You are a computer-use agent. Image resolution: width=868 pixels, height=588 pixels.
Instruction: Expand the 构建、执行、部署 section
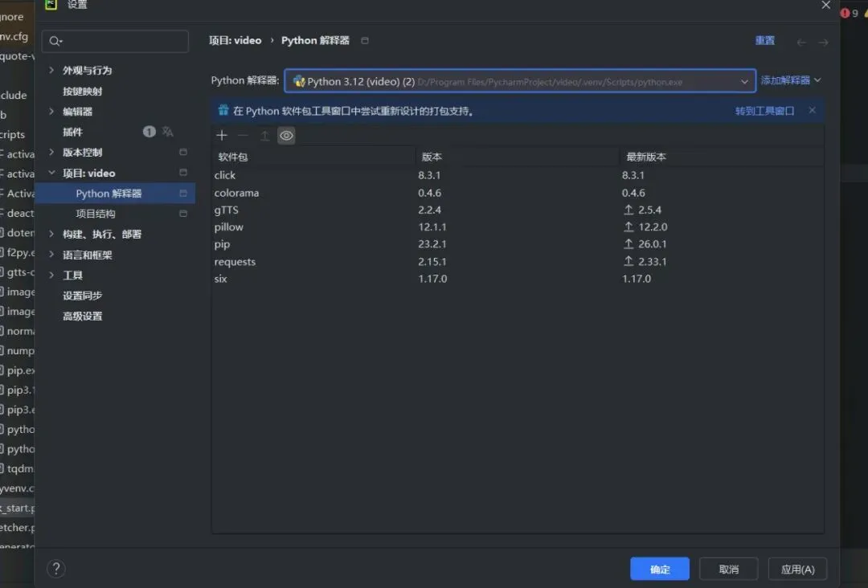pos(51,234)
